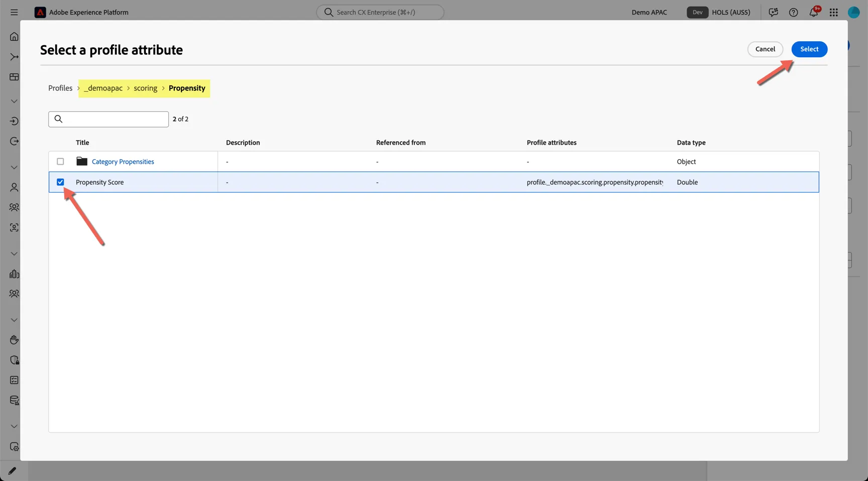
Task: Open the Category Propensities folder icon
Action: click(82, 161)
